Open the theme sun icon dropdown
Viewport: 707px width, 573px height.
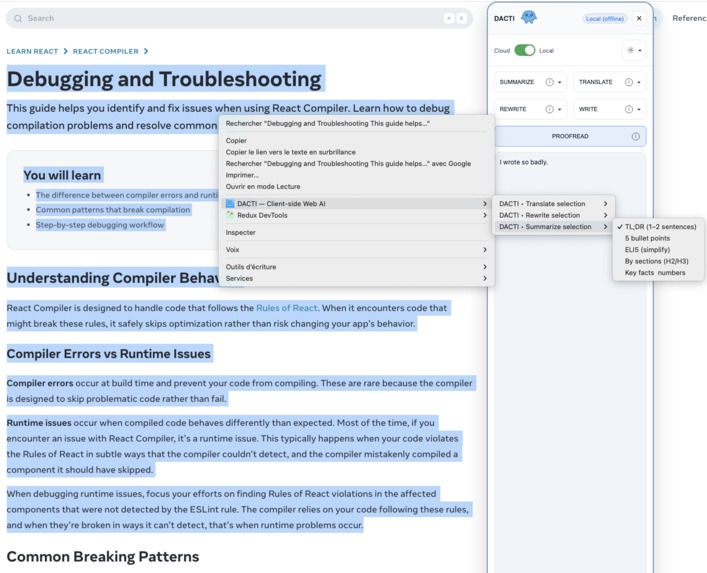634,50
